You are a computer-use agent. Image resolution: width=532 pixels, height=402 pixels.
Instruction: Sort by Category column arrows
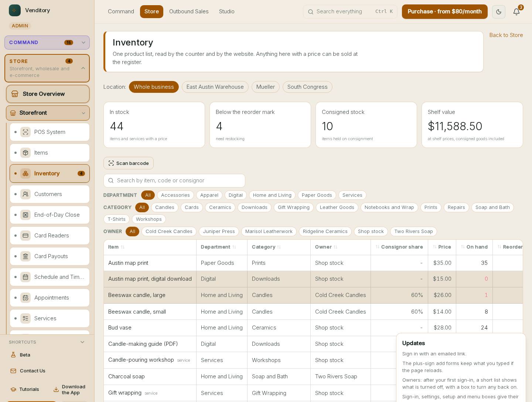tap(279, 247)
